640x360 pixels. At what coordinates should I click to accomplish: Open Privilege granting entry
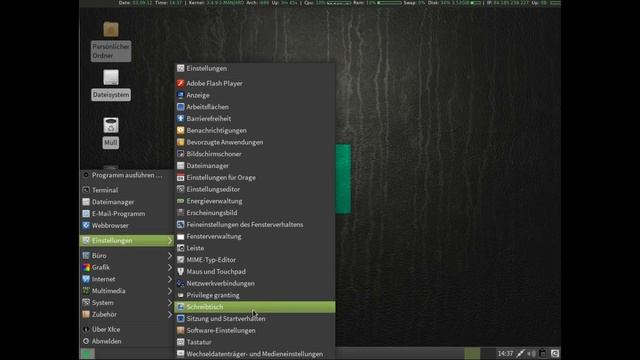255,295
